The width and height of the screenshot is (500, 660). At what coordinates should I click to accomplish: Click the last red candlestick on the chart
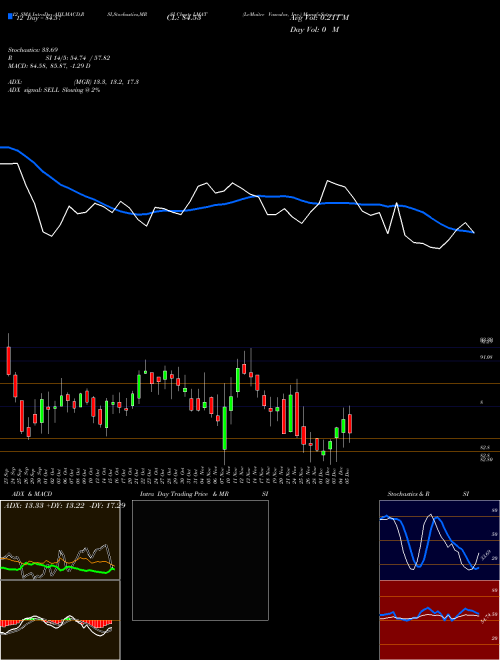(350, 423)
